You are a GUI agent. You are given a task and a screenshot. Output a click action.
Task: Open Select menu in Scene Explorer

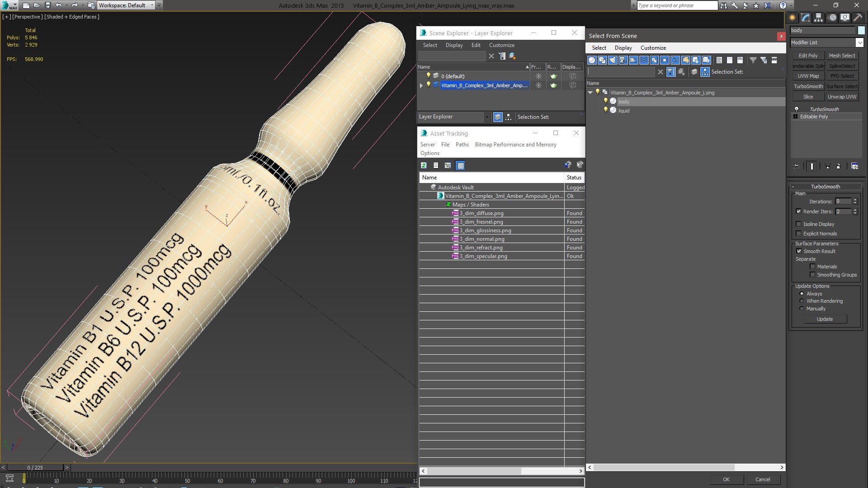point(430,45)
